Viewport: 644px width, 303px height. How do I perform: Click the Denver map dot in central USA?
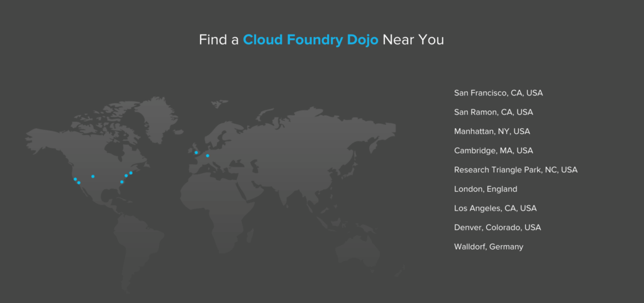point(93,177)
